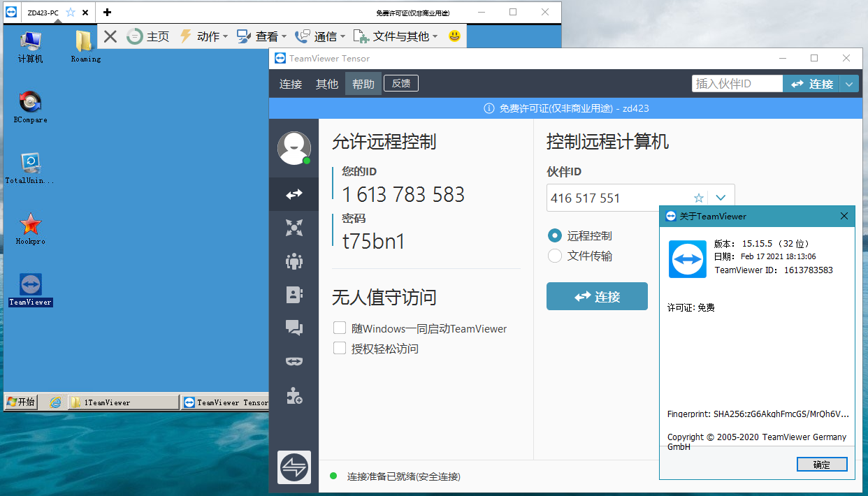Open the 文件与其他 toolbar dropdown
Screen dimensions: 868x496
396,36
